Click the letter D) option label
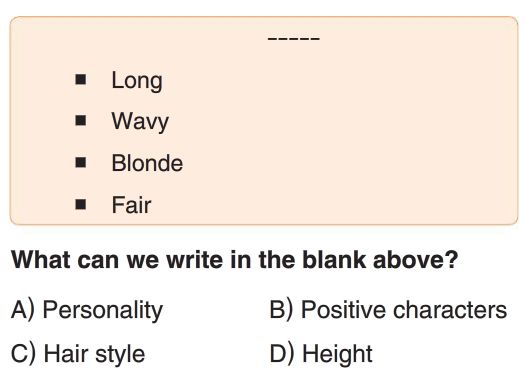 [282, 354]
